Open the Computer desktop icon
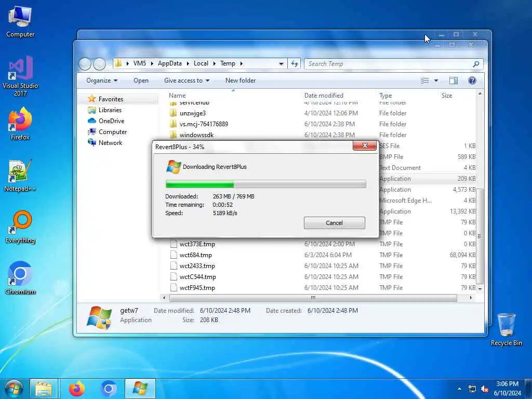Screen dimensions: 532x399 click(x=20, y=22)
